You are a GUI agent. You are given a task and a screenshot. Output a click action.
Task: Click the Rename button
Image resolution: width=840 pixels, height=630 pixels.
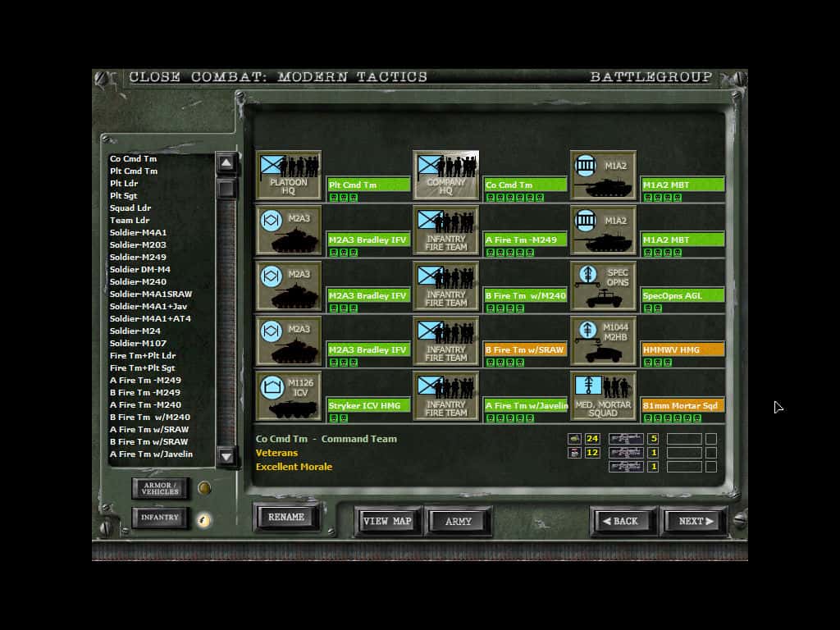(x=286, y=517)
